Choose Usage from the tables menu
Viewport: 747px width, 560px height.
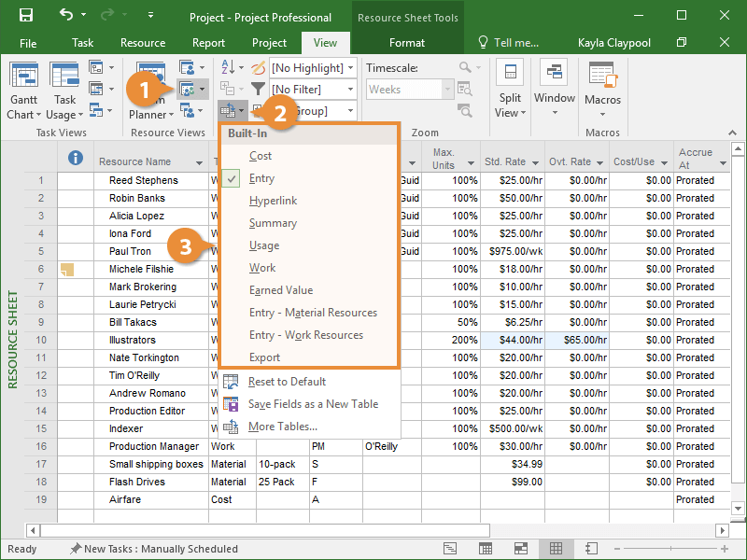(x=264, y=245)
